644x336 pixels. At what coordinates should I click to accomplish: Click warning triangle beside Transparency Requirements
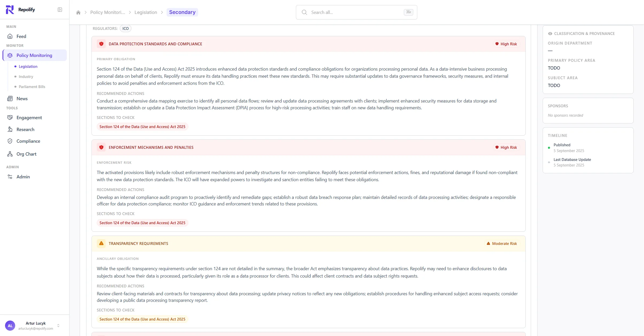(101, 243)
